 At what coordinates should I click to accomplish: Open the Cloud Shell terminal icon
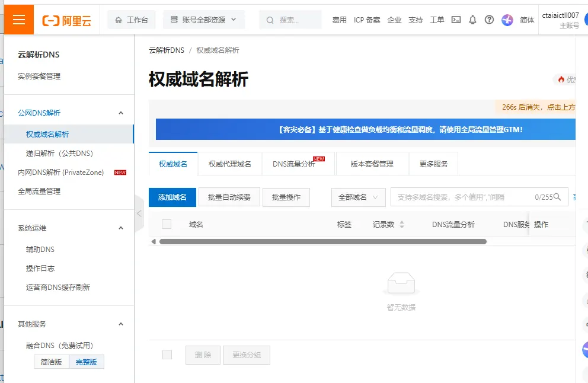point(456,20)
